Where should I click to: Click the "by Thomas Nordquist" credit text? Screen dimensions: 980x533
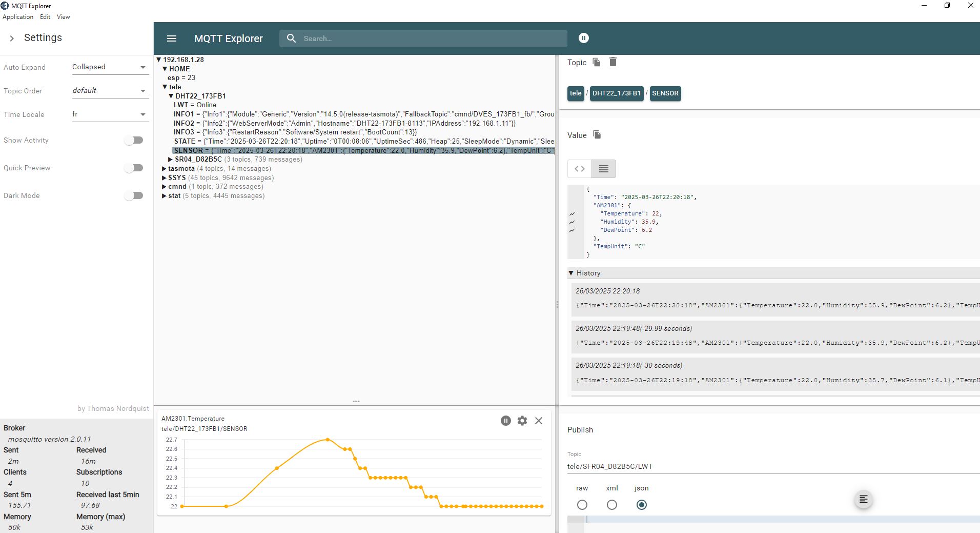coord(113,408)
